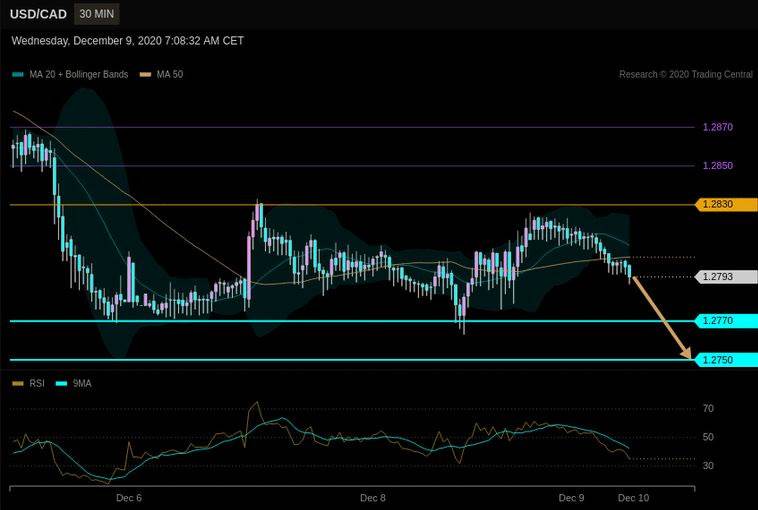Click the USD/CAD pair title

[x=38, y=14]
